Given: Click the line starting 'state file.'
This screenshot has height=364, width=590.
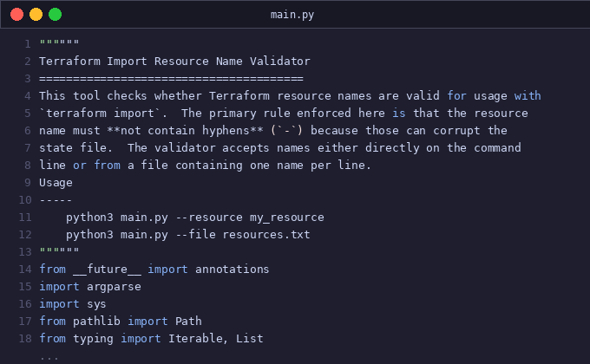Looking at the screenshot, I should pyautogui.click(x=280, y=148).
